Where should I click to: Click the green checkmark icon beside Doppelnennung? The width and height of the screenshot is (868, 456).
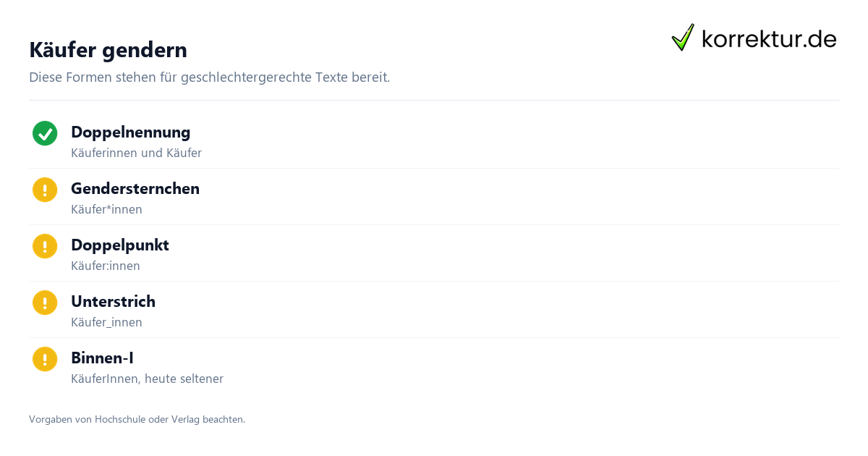[45, 133]
